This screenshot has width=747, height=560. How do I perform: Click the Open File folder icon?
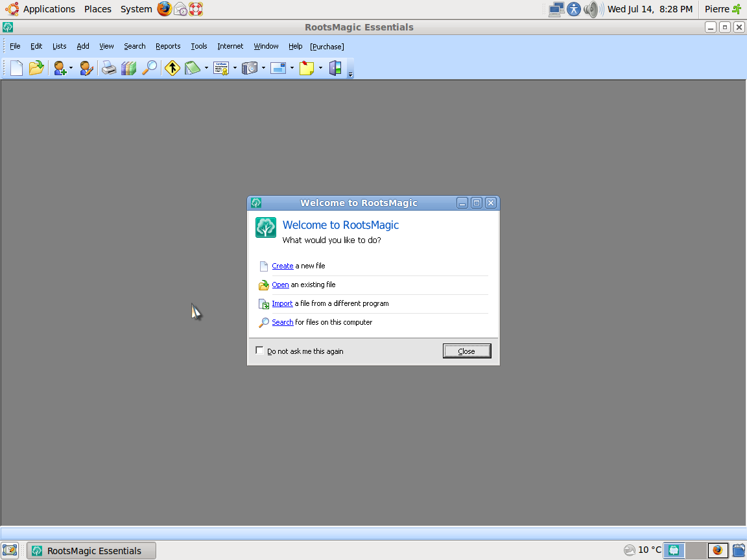(36, 68)
